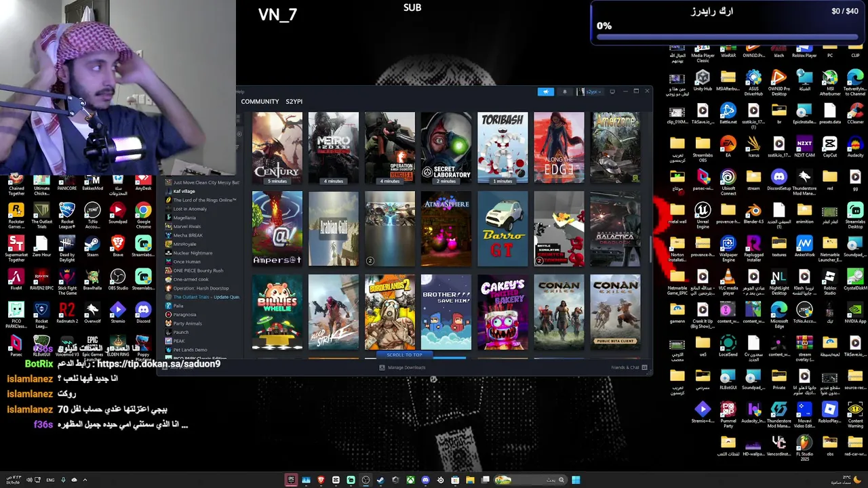This screenshot has height=488, width=868.
Task: Open Google Chrome desktop shortcut
Action: [143, 215]
